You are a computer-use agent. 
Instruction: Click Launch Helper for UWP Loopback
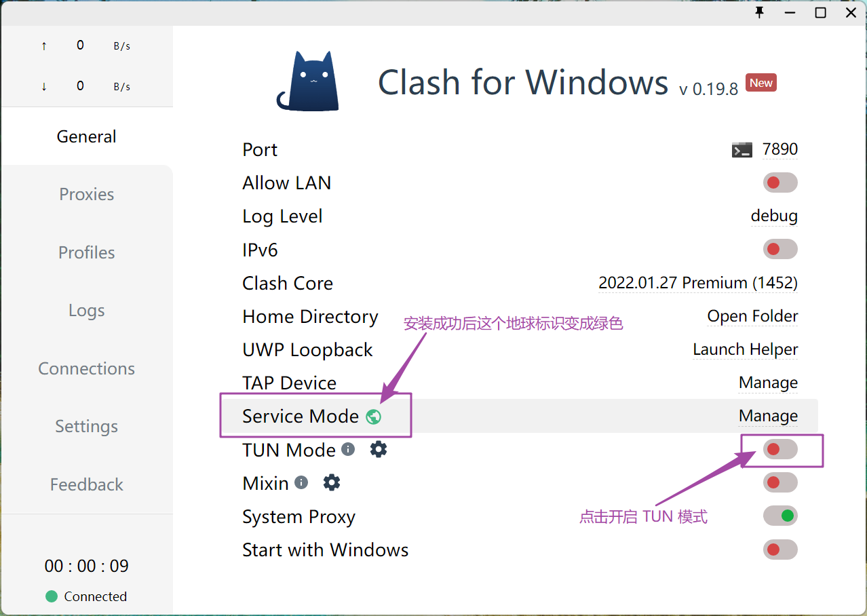745,349
